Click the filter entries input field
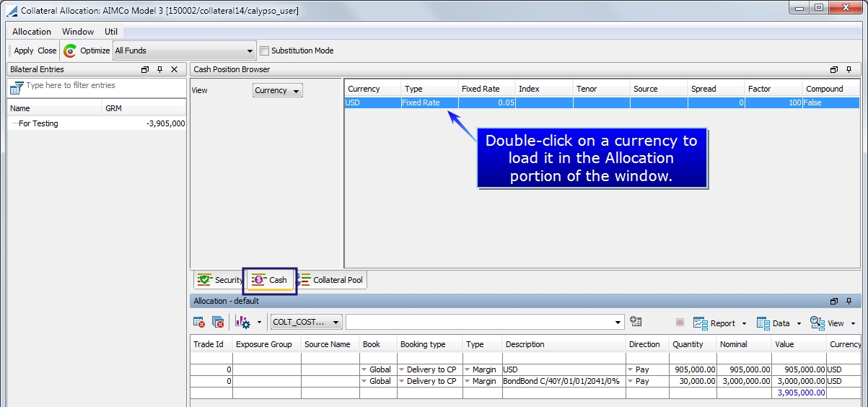This screenshot has width=868, height=407. (x=105, y=87)
